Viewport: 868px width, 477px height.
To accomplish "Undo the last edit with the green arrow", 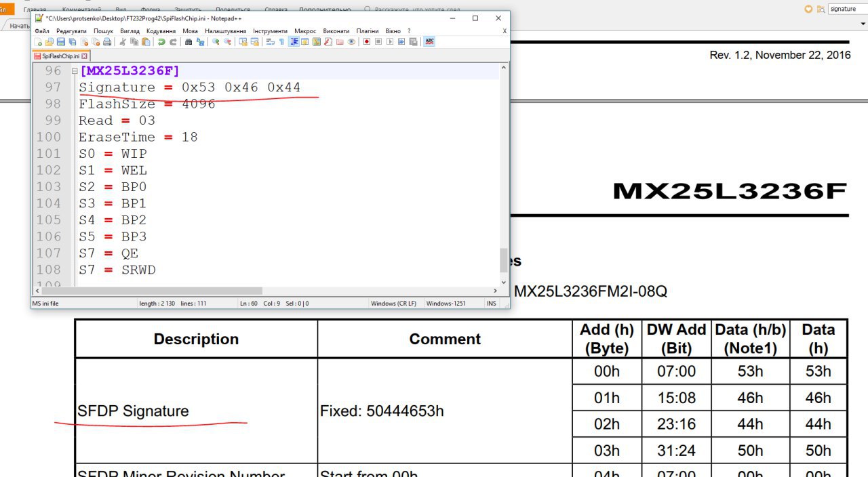I will (161, 42).
